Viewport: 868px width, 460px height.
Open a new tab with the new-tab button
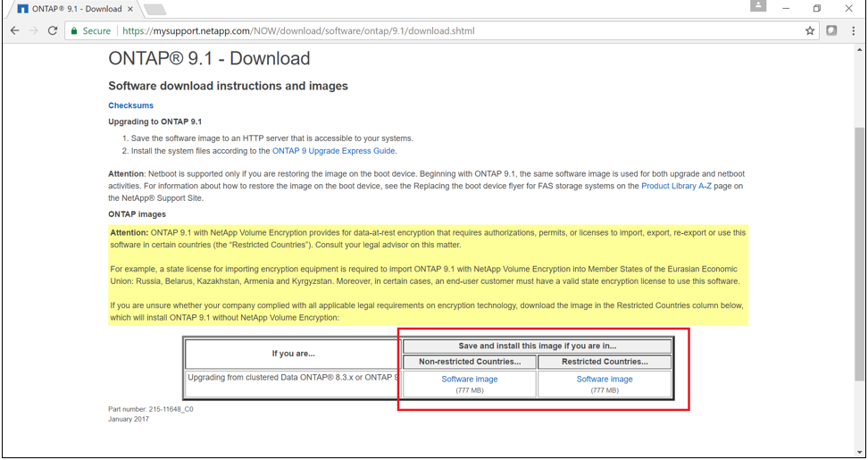[155, 9]
